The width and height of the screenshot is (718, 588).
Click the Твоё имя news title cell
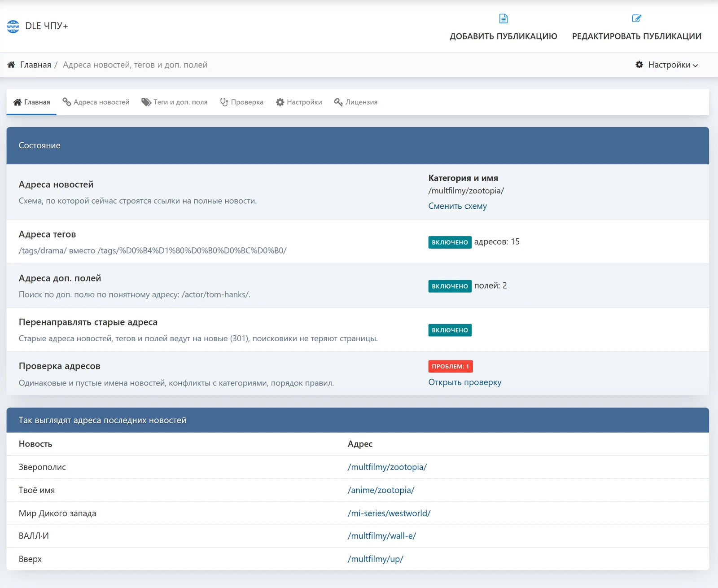(x=37, y=490)
